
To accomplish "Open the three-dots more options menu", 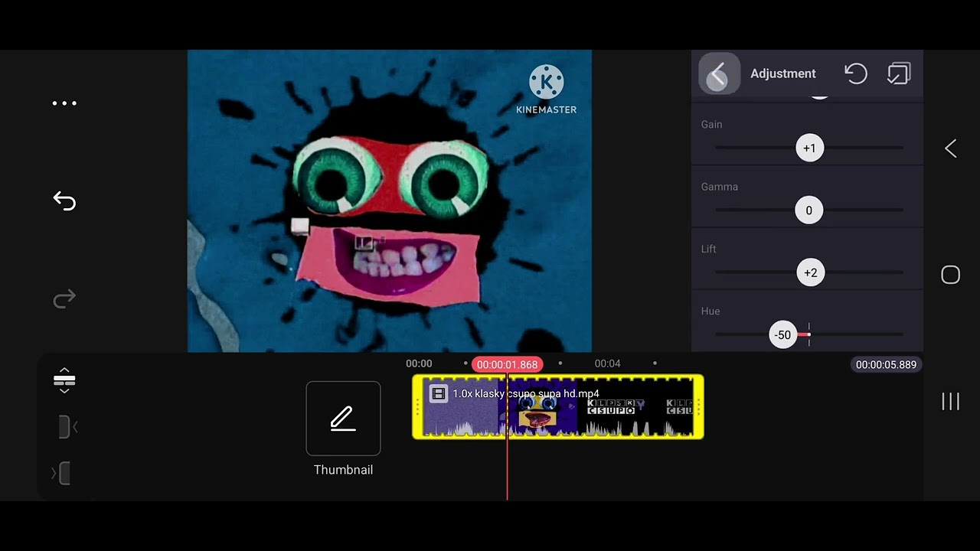I will (64, 103).
